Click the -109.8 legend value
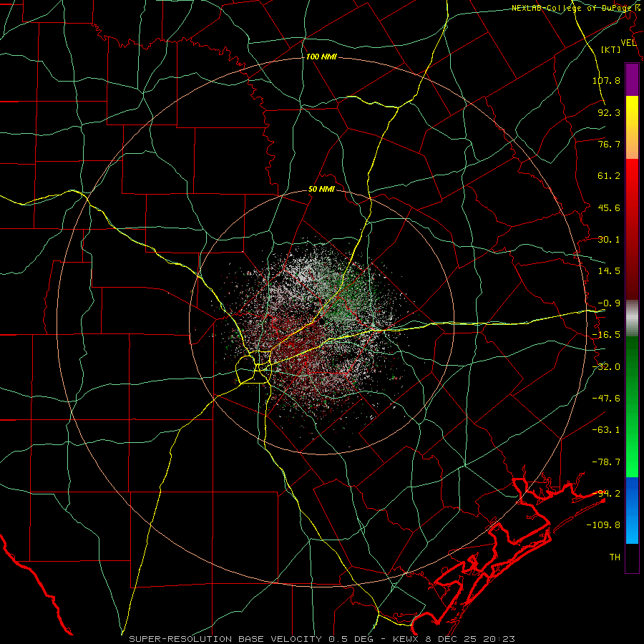 pyautogui.click(x=603, y=525)
